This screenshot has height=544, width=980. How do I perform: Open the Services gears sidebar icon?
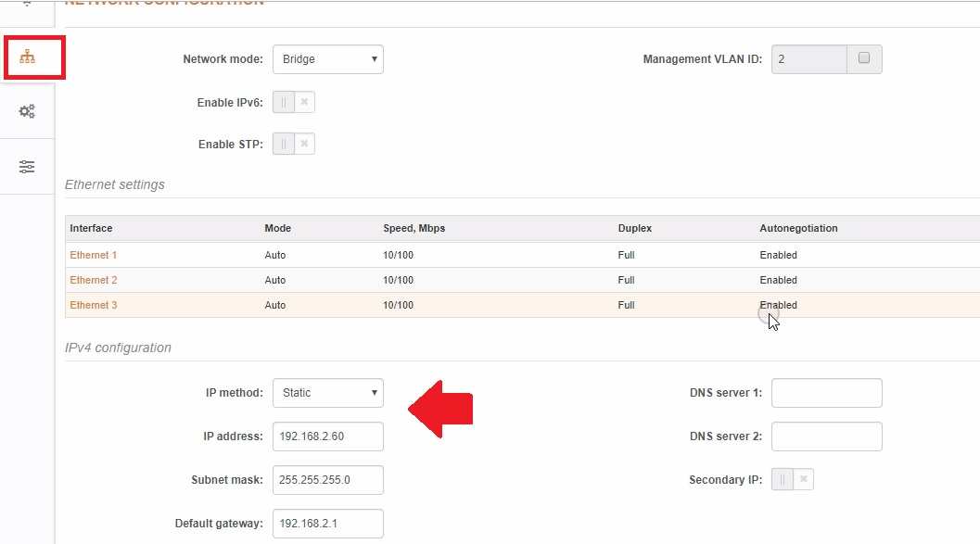tap(27, 111)
